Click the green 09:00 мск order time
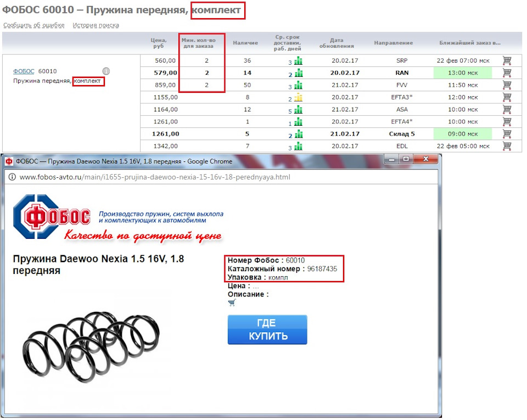 click(463, 134)
